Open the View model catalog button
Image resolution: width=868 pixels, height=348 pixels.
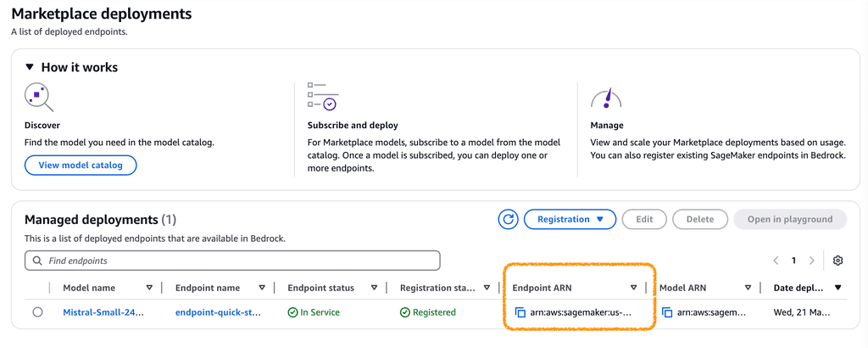pyautogui.click(x=81, y=166)
